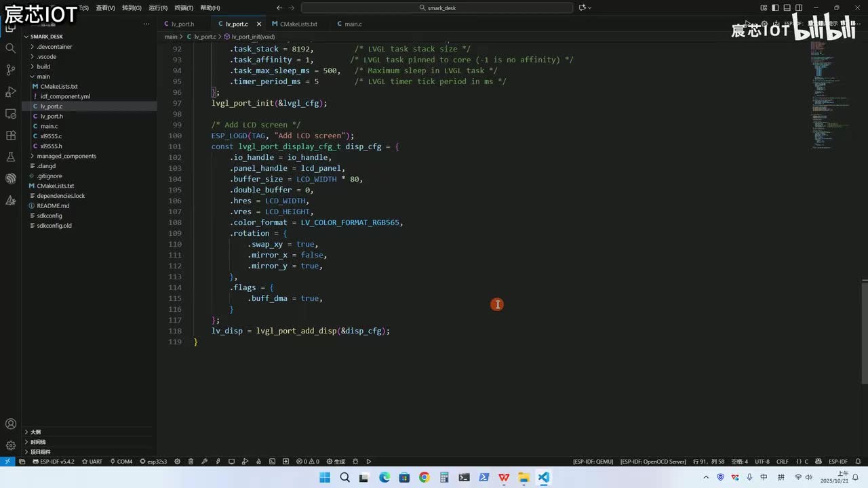
Task: Expand the 大纲 outline section
Action: [90, 432]
